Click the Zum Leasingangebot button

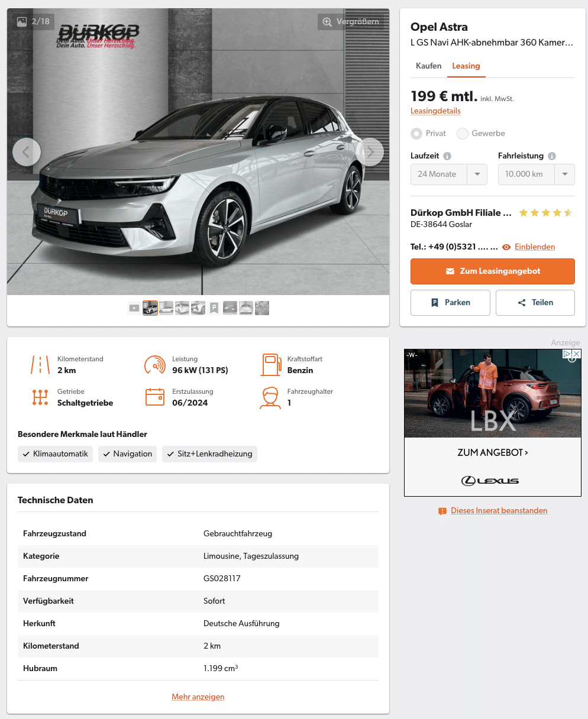click(493, 271)
